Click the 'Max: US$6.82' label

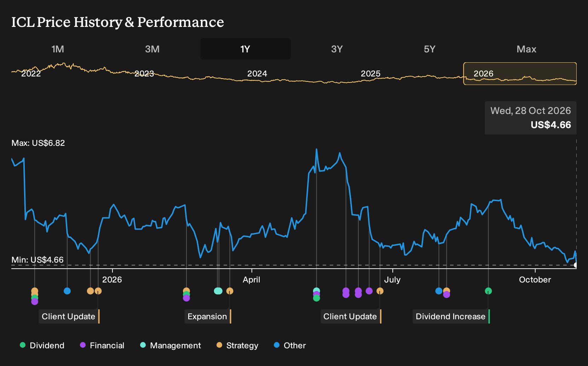coord(38,143)
